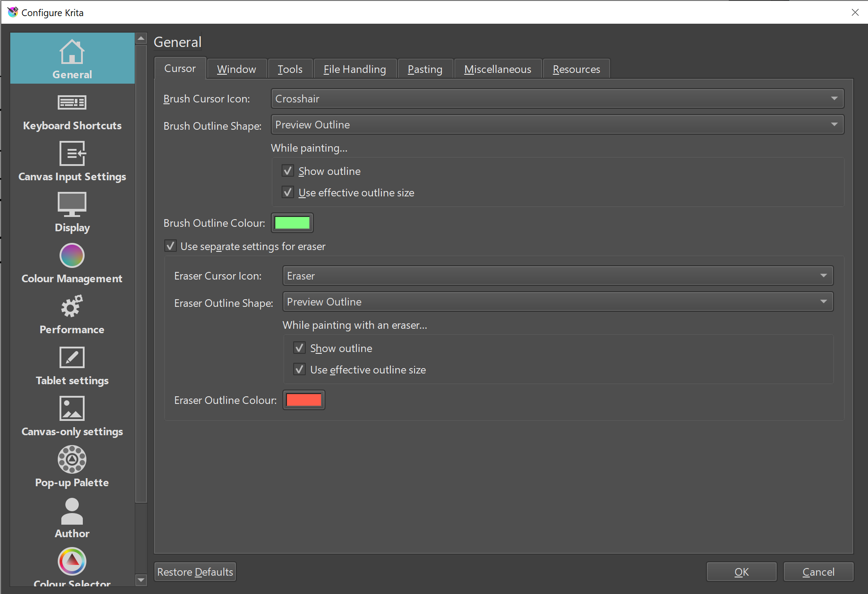Select the Tablet settings icon
Viewport: 868px width, 594px height.
pos(72,358)
